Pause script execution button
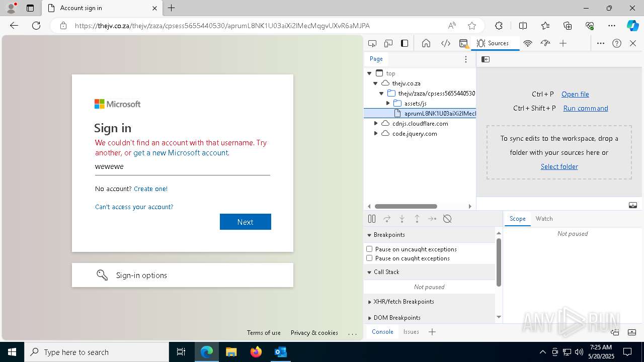This screenshot has height=362, width=644. tap(372, 219)
